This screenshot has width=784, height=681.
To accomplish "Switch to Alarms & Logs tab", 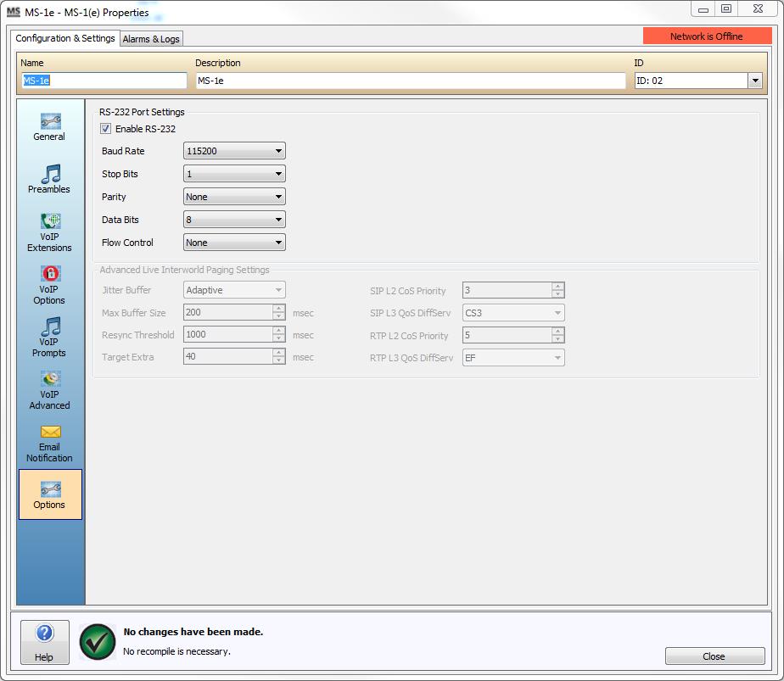I will click(151, 39).
